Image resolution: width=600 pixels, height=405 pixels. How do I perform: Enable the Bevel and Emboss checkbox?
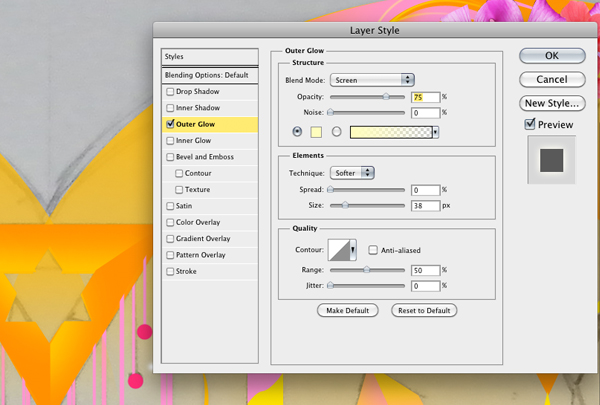pos(170,157)
